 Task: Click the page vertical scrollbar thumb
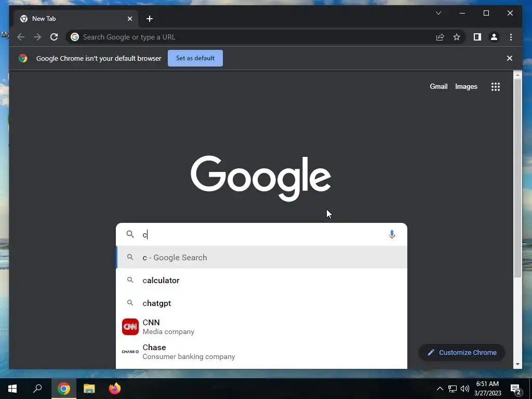click(x=517, y=178)
